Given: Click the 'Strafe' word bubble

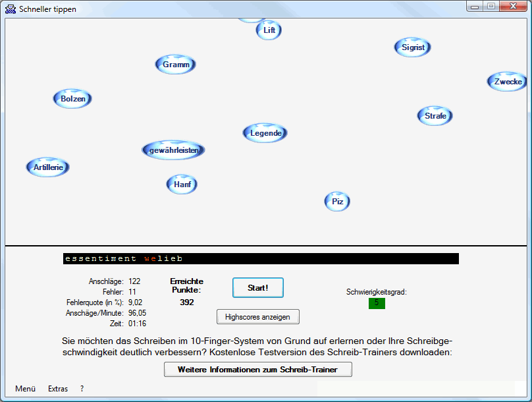Looking at the screenshot, I should pyautogui.click(x=435, y=116).
